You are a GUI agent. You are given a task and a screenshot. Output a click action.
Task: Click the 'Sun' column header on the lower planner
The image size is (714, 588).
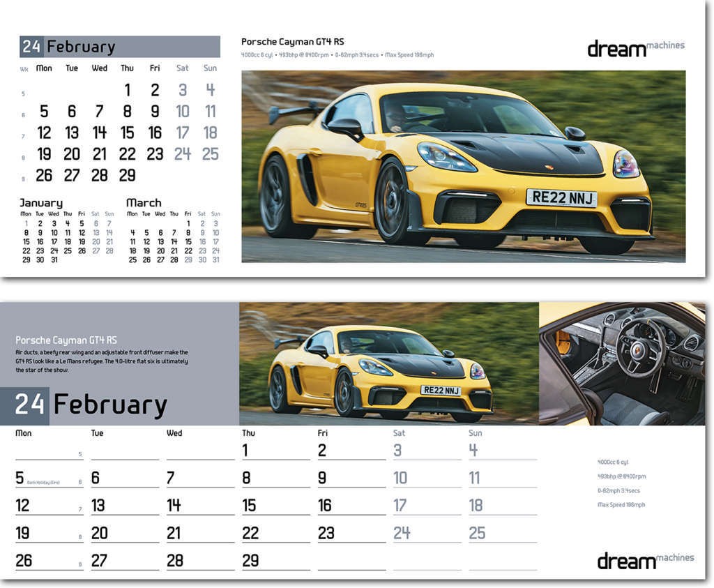click(x=476, y=433)
